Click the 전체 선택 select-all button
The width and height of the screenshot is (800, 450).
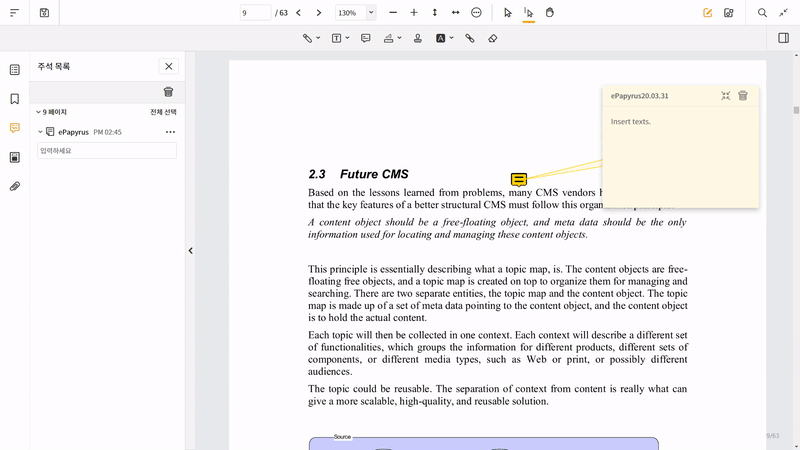(x=163, y=112)
